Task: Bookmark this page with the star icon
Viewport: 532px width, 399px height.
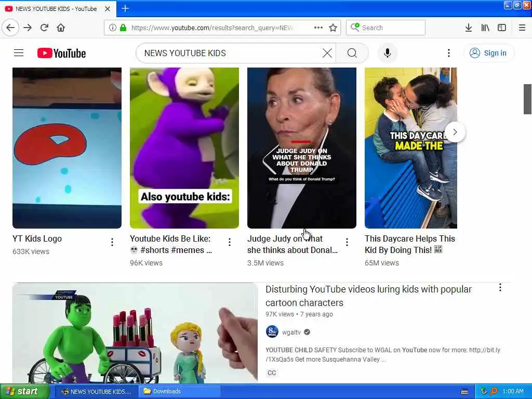Action: click(x=333, y=28)
